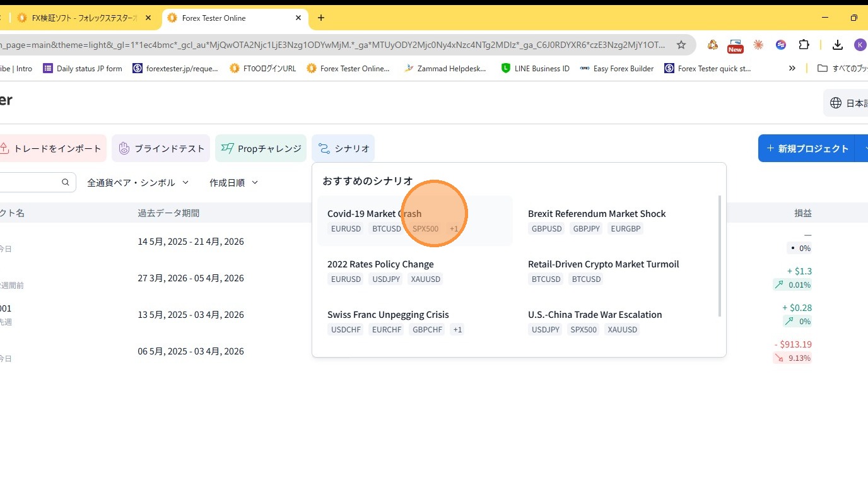Viewport: 868px width, 485px height.
Task: Click the 9.13% loss badge
Action: (x=793, y=358)
